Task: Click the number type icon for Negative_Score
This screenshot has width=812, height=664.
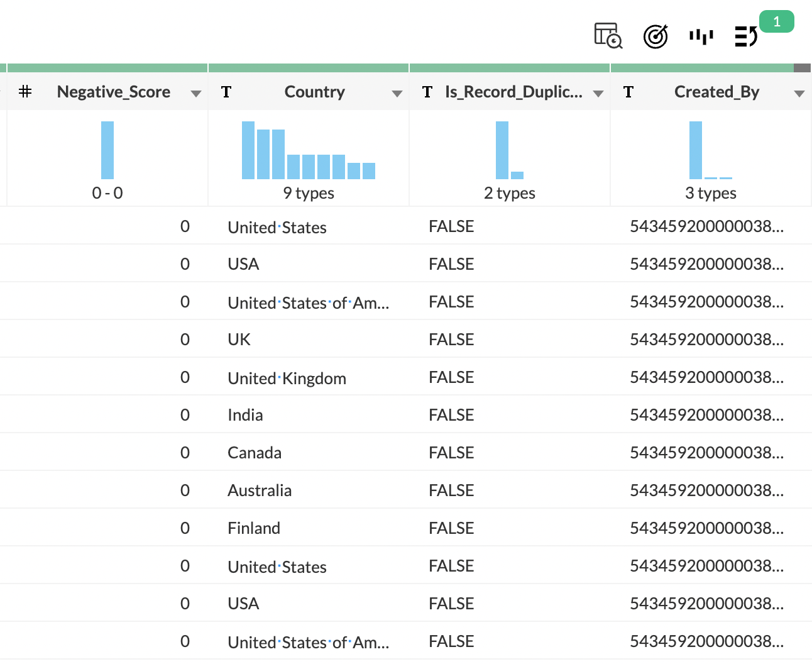Action: pos(25,92)
